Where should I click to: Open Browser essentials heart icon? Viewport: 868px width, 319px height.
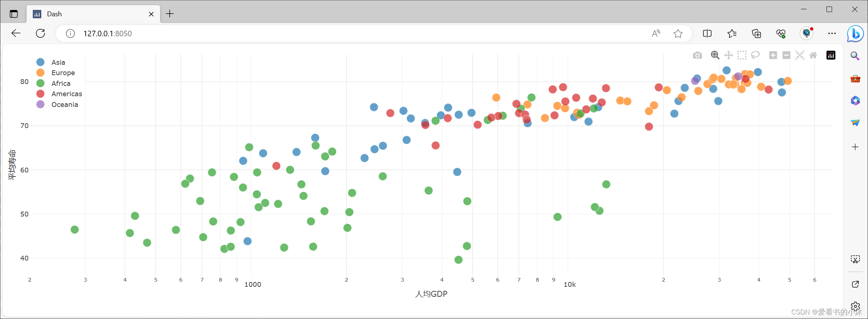(781, 34)
